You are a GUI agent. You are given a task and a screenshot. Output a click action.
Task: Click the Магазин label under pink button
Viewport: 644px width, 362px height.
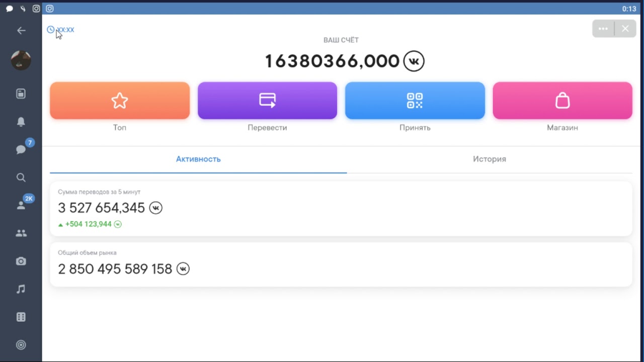click(x=562, y=128)
